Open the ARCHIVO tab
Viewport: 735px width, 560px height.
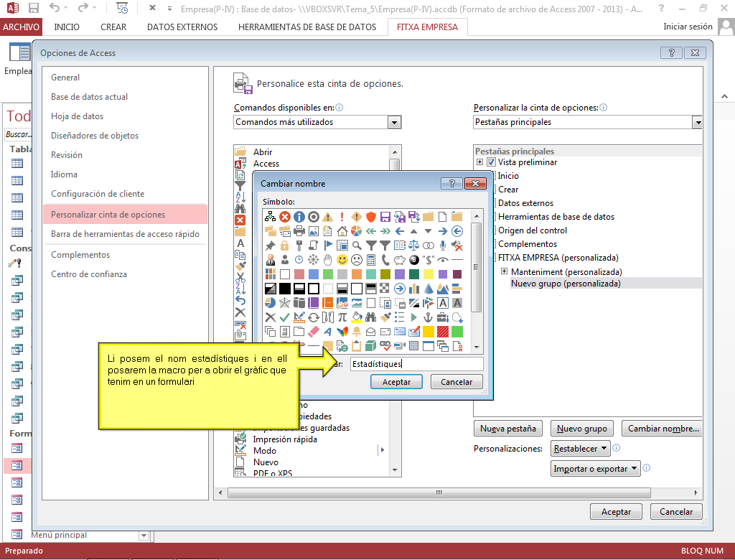click(x=21, y=27)
